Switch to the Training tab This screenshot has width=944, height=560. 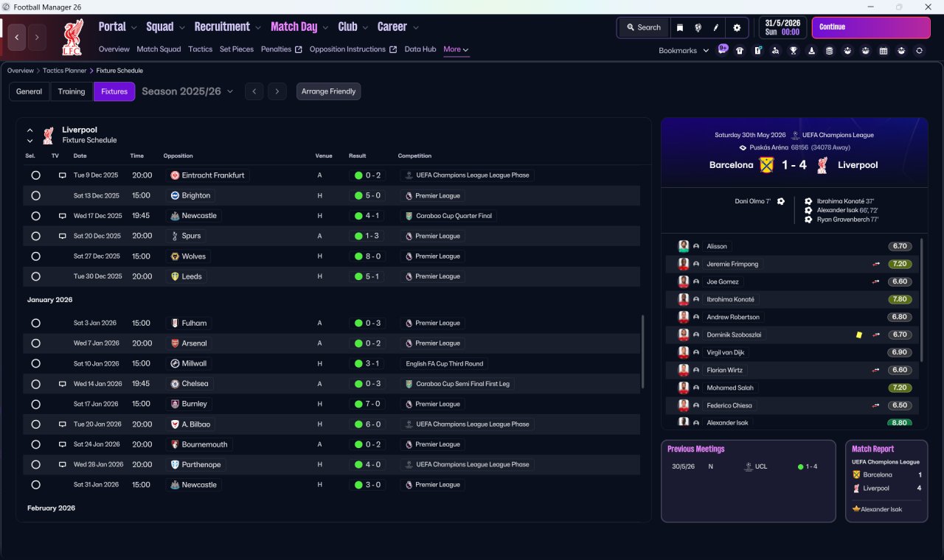(72, 91)
